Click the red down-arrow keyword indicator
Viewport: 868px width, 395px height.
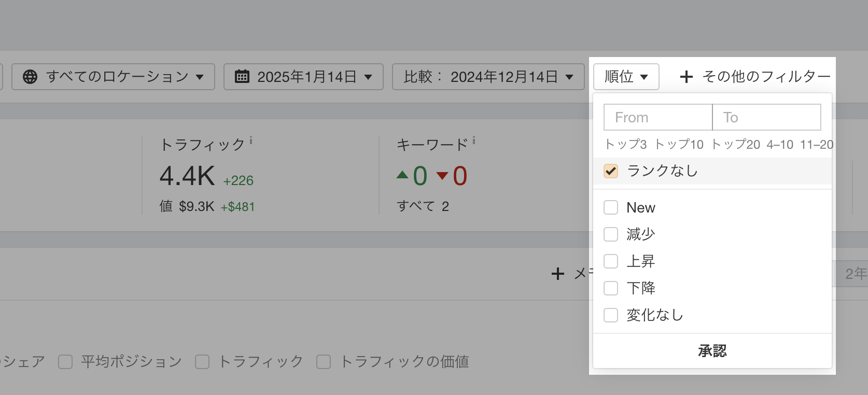point(442,176)
